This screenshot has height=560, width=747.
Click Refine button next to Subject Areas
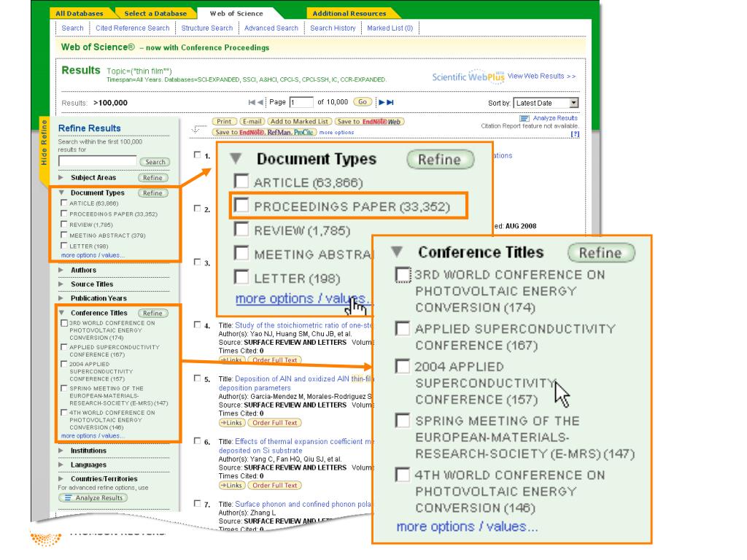point(152,178)
